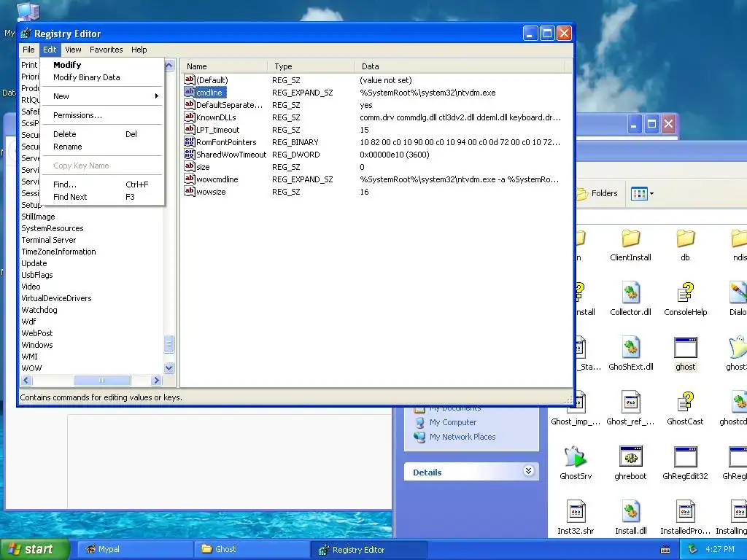747x560 pixels.
Task: Click the Folders toolbar button
Action: [x=597, y=193]
